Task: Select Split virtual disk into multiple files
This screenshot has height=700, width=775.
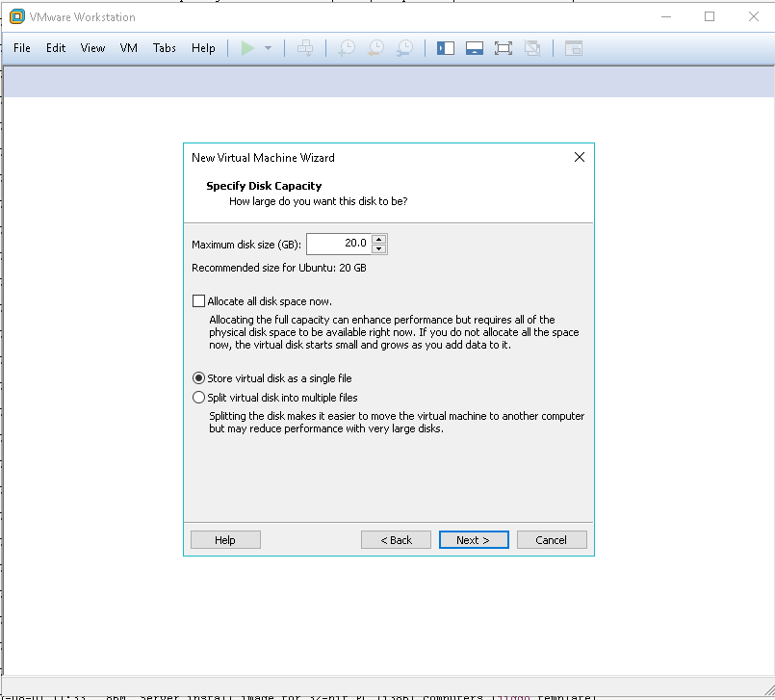Action: coord(198,398)
